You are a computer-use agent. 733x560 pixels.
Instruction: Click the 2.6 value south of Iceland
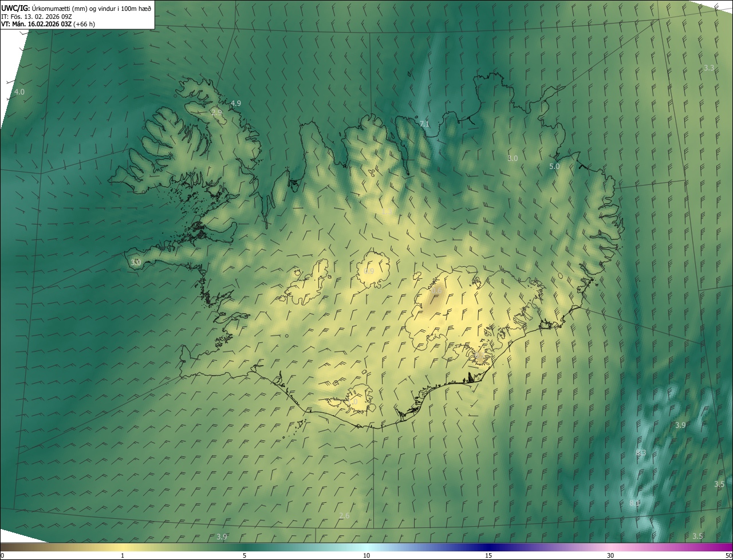tap(344, 515)
